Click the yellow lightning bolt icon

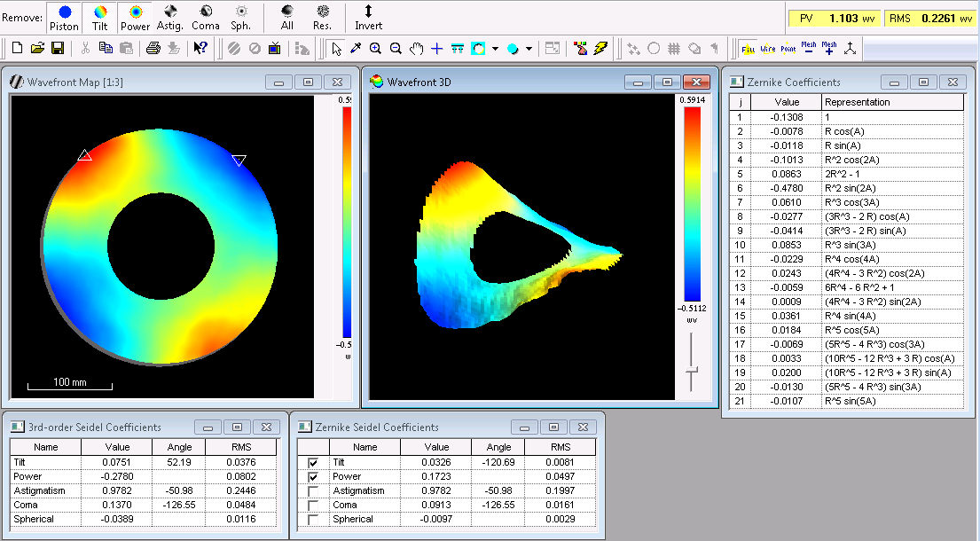600,48
